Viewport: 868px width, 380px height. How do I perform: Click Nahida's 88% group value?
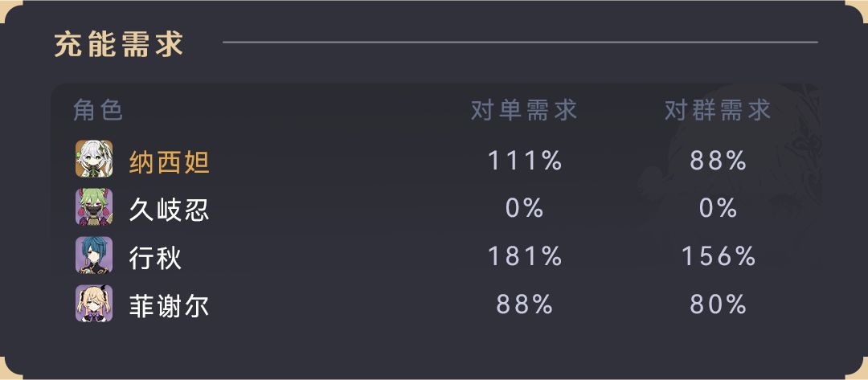pos(718,161)
